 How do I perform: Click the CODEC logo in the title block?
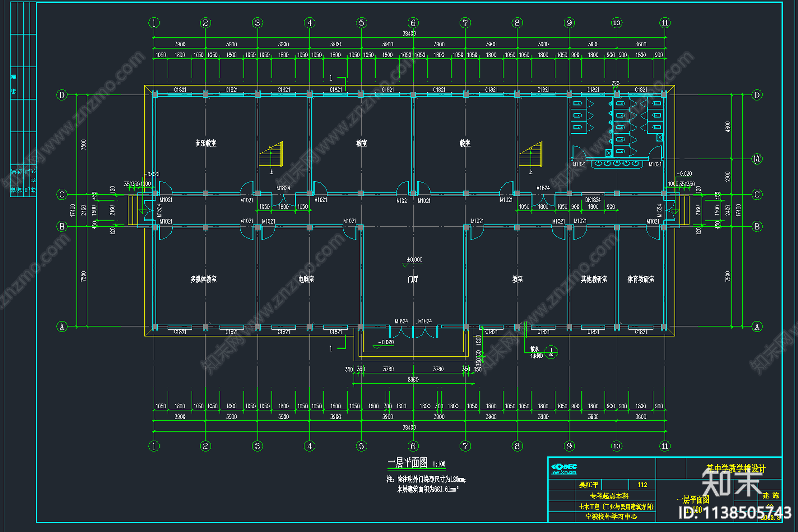[564, 468]
